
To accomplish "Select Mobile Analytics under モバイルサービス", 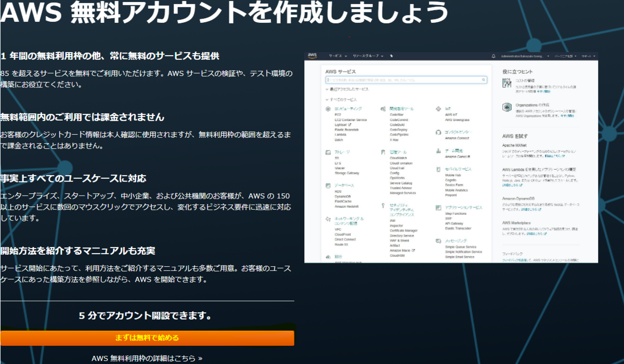I will coord(457,190).
